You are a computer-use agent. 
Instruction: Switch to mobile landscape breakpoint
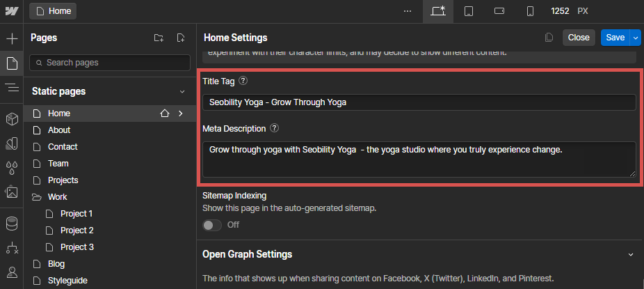tap(499, 11)
